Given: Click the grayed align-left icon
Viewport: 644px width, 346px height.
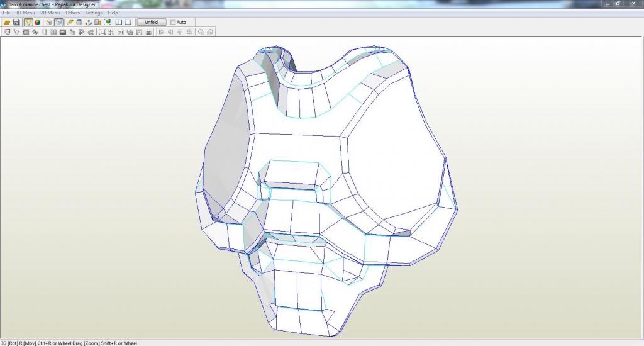Looking at the screenshot, I should tap(162, 31).
